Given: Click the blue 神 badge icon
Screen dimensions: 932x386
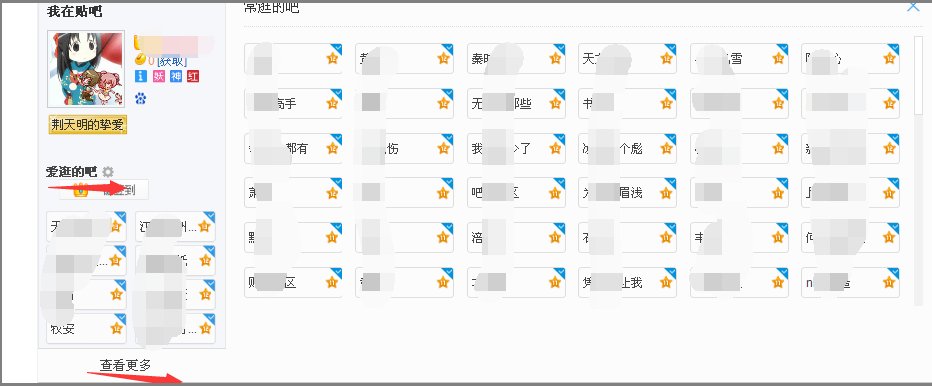Looking at the screenshot, I should (x=176, y=76).
